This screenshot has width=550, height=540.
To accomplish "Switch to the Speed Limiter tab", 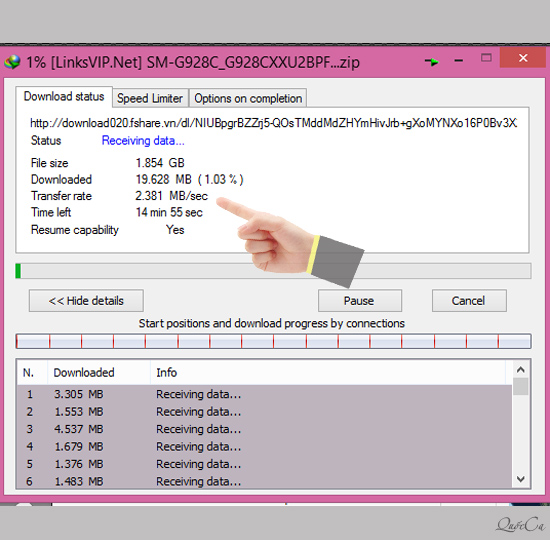I will 150,98.
